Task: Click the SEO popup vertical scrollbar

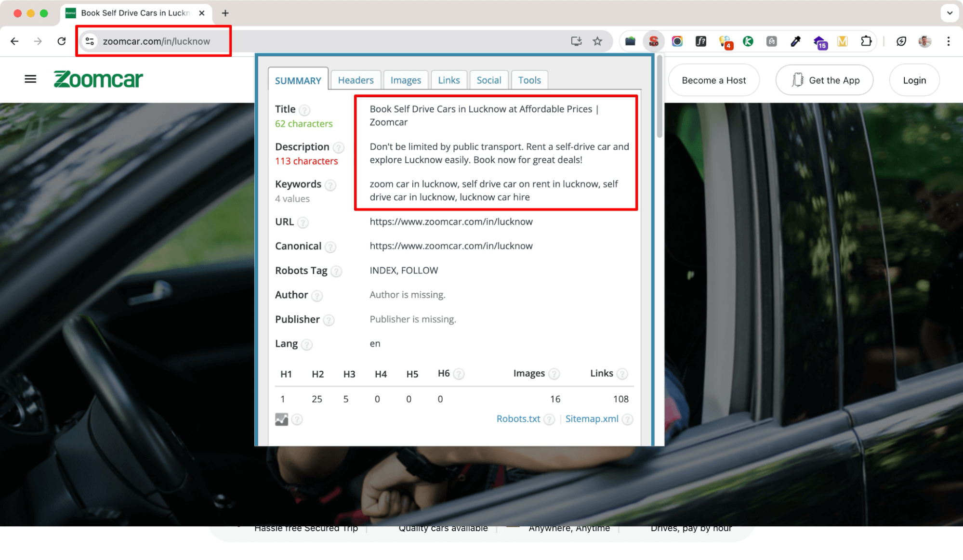Action: click(x=659, y=95)
